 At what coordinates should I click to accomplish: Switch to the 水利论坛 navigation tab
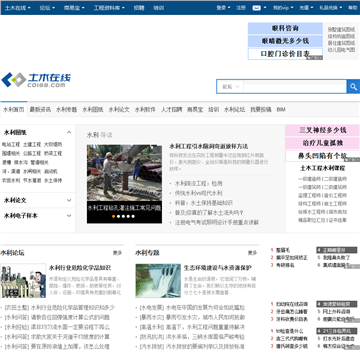(x=234, y=109)
